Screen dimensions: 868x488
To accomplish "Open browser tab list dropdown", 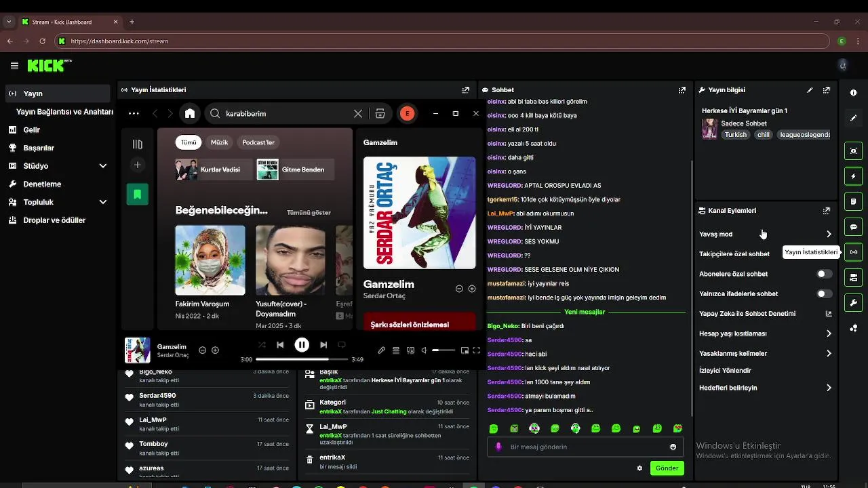I will [x=9, y=22].
